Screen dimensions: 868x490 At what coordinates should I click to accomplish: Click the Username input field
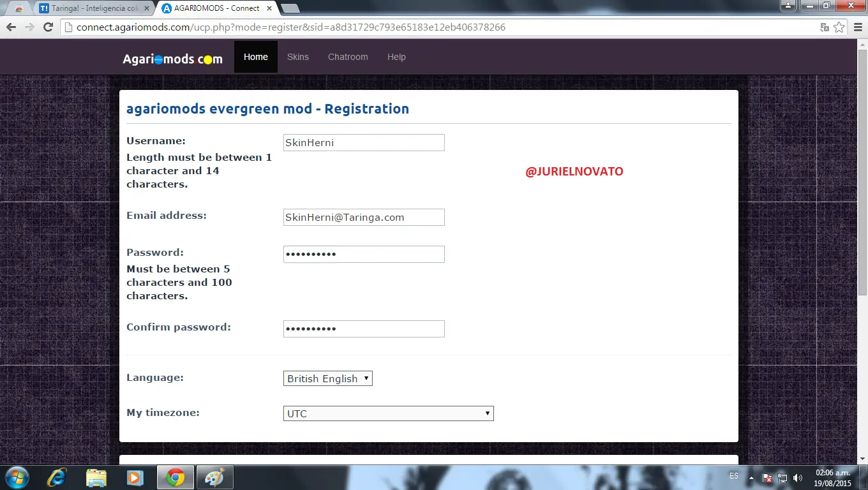[x=364, y=142]
